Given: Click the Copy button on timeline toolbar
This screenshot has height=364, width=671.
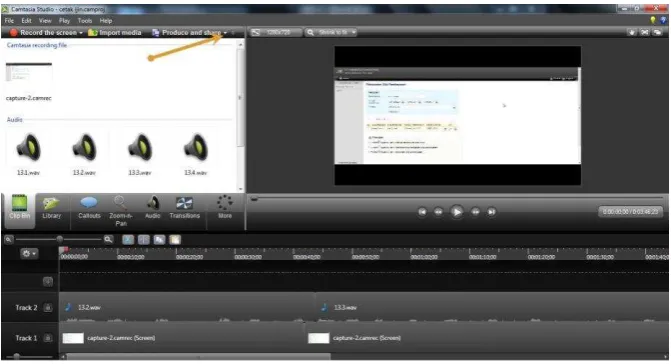Looking at the screenshot, I should 159,240.
